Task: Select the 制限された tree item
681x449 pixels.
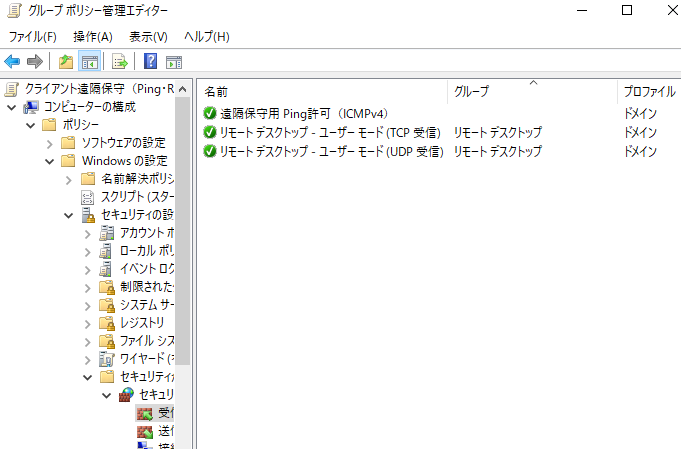Action: click(147, 287)
